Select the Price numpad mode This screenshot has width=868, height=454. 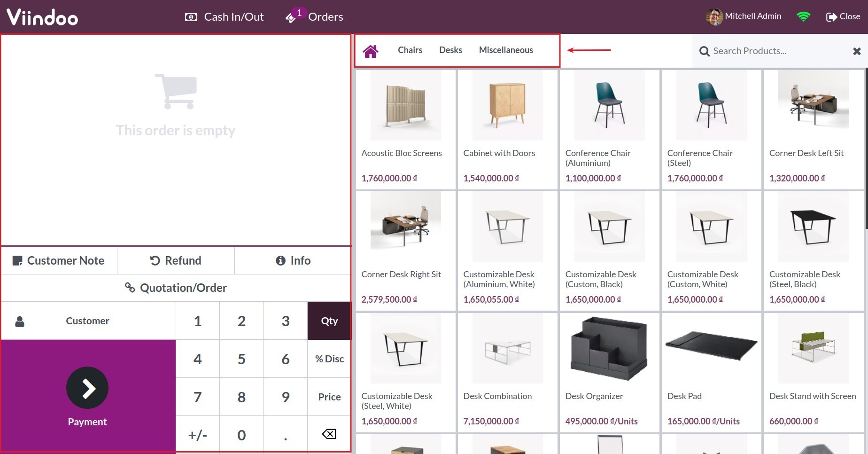pyautogui.click(x=329, y=397)
